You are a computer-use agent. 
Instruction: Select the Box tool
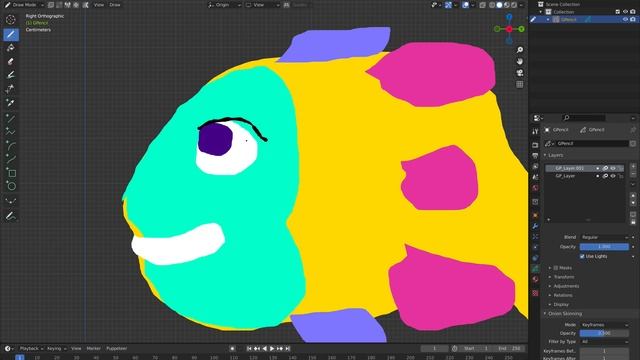11,173
